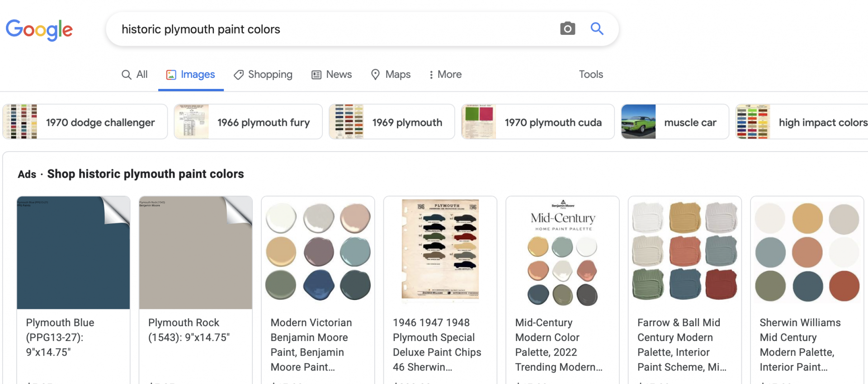Click Sherwin Williams Mid Century Modern title
This screenshot has height=384, width=868.
point(800,345)
